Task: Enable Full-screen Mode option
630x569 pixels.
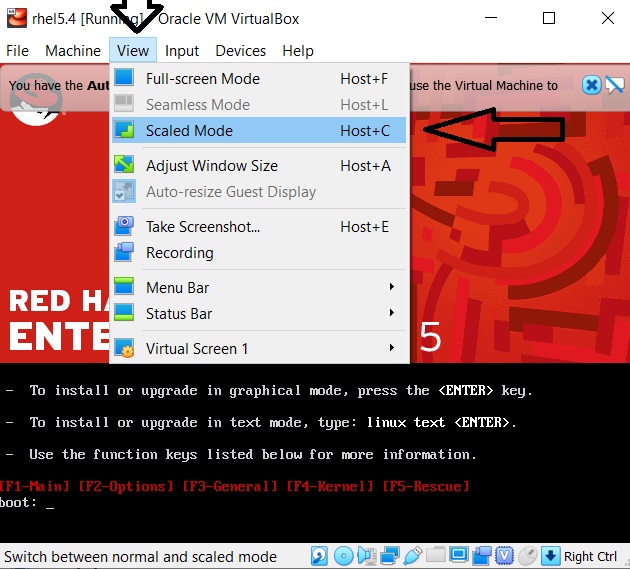Action: point(202,79)
